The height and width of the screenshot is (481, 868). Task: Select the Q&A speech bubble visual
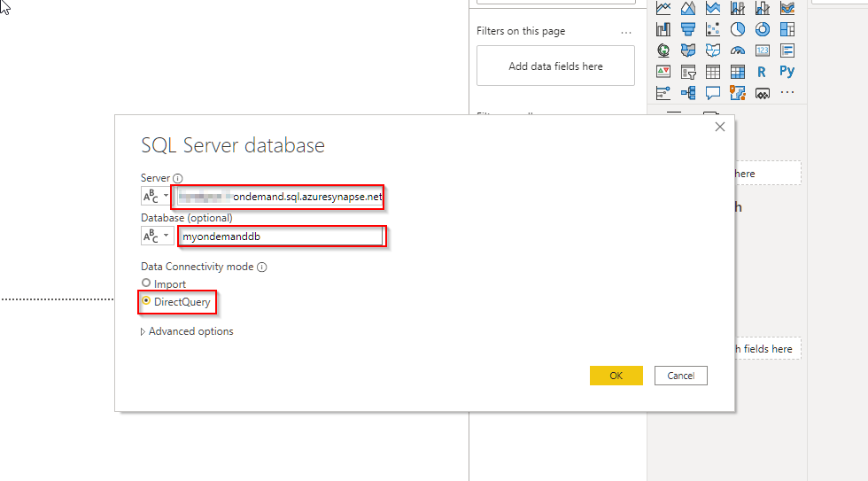(713, 93)
